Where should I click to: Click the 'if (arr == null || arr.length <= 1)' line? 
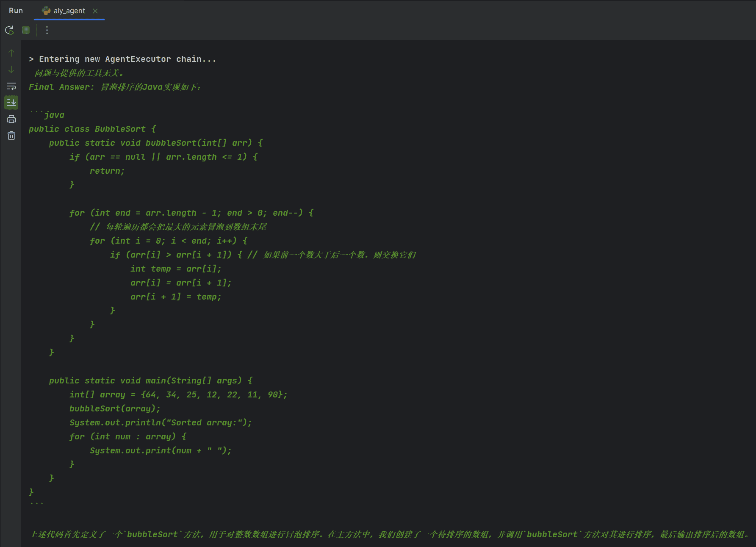pos(163,157)
